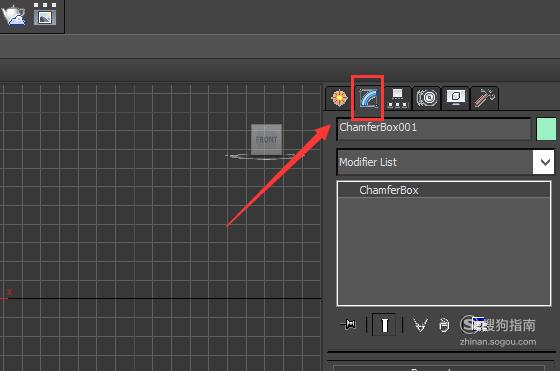Click Remove Modifier from stack icon

(x=444, y=325)
